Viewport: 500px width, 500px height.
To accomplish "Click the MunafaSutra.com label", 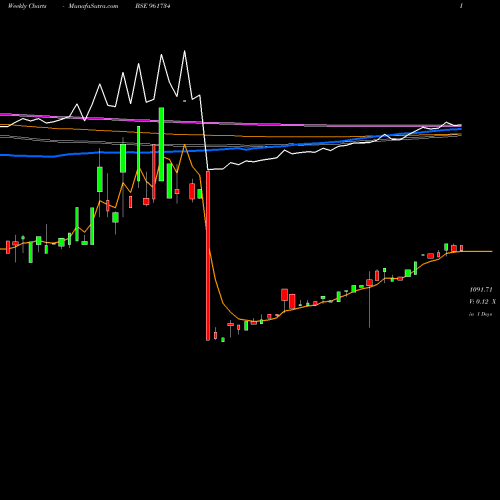I will pos(93,6).
